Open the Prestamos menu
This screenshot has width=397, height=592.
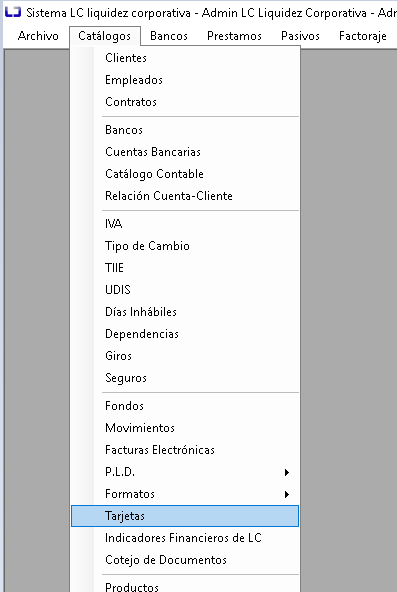click(x=234, y=36)
